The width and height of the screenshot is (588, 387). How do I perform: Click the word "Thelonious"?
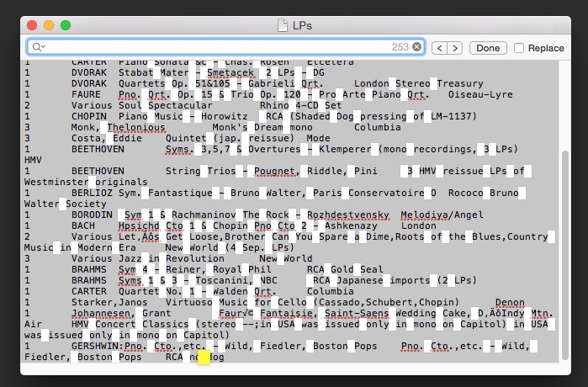[x=136, y=128]
